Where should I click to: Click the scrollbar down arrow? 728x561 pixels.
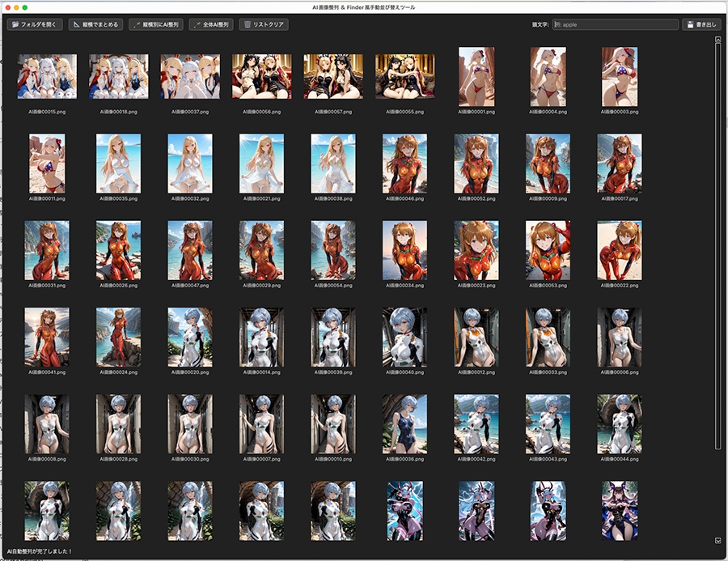[717, 541]
